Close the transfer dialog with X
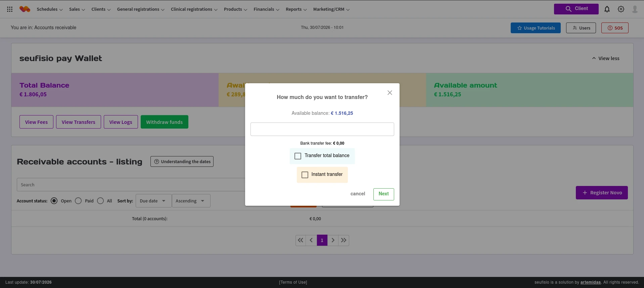Image resolution: width=644 pixels, height=288 pixels. [390, 93]
